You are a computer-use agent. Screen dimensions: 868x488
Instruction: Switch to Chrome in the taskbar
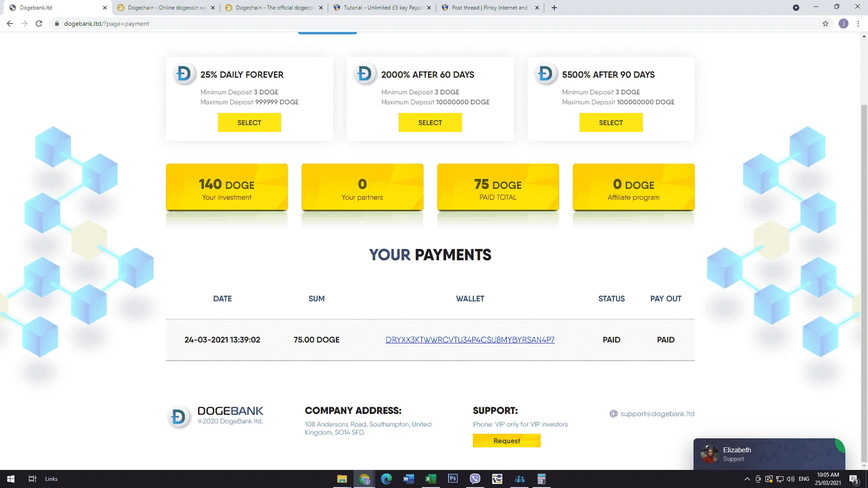click(x=364, y=479)
